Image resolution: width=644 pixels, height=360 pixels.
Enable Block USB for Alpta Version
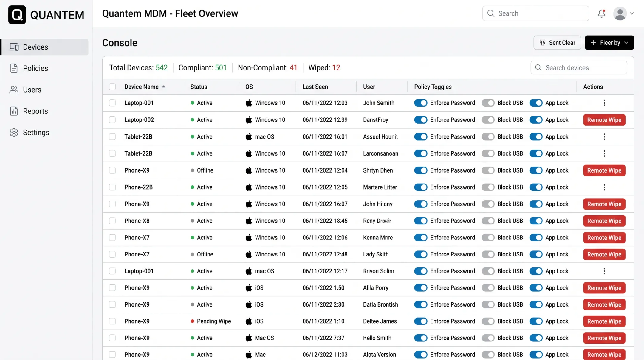click(488, 355)
